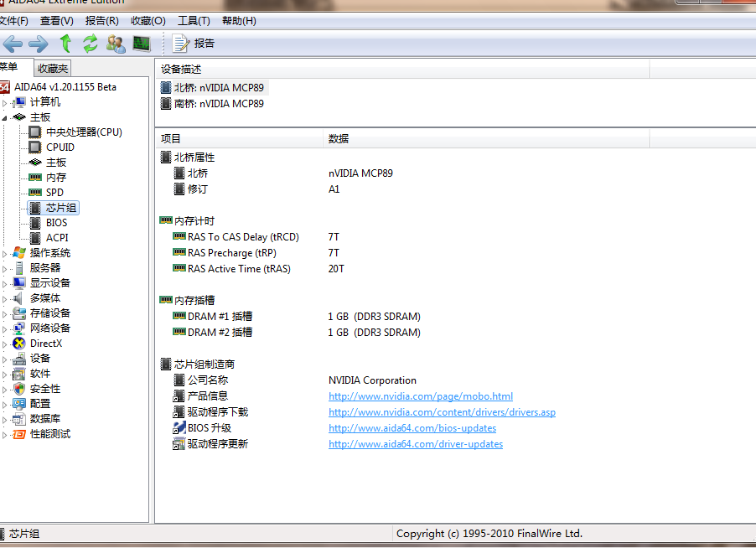The image size is (756, 548).
Task: Click the 多媒体 speaker icon
Action: (x=18, y=298)
